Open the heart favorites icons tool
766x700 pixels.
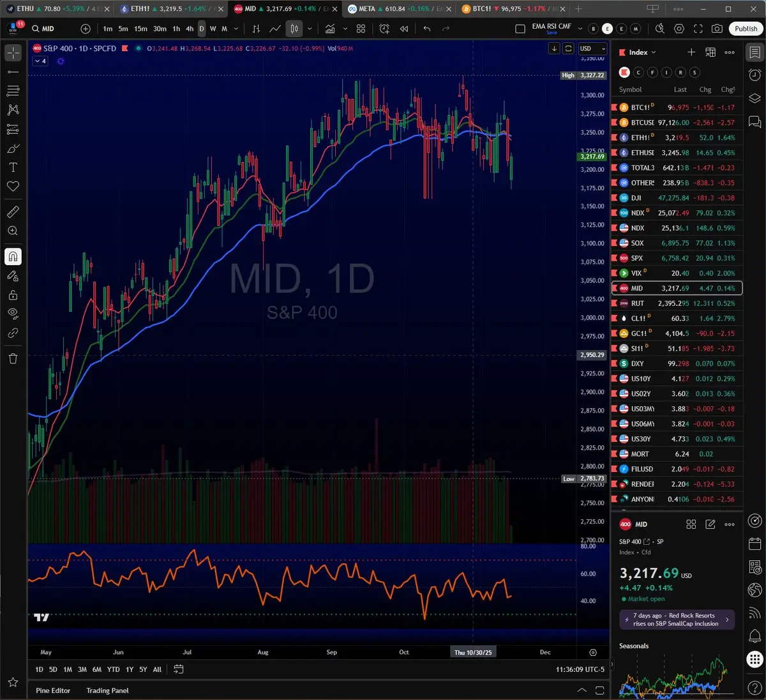click(13, 186)
